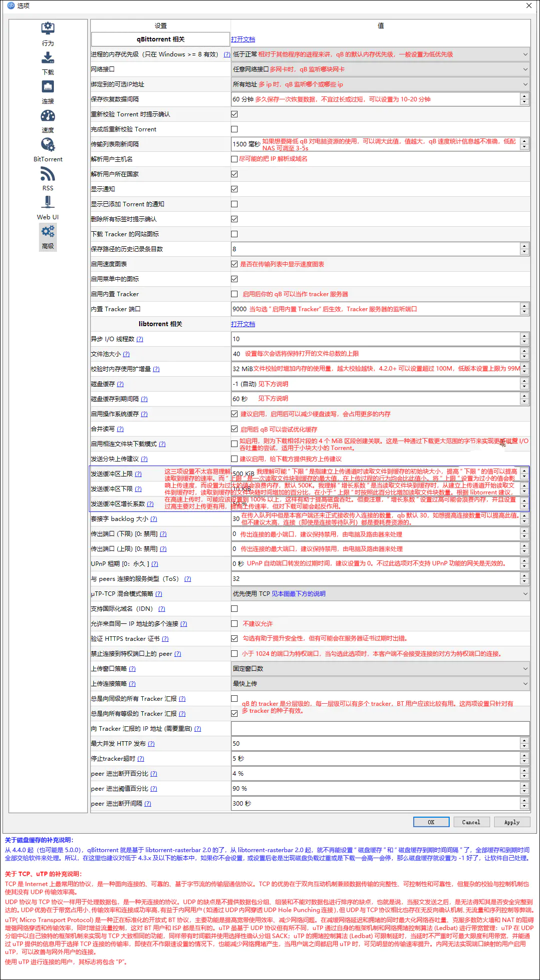Select the 高级 (Advanced) gear icon
The width and height of the screenshot is (540, 980).
(48, 232)
